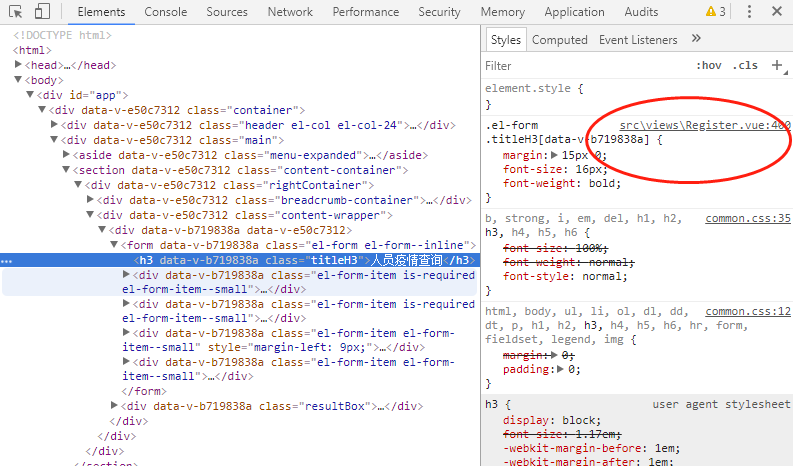Select the DOCTYPE html row

coord(62,35)
